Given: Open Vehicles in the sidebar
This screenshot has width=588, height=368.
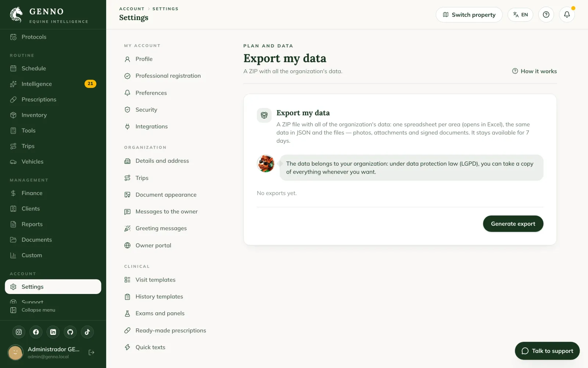Looking at the screenshot, I should coord(53,162).
